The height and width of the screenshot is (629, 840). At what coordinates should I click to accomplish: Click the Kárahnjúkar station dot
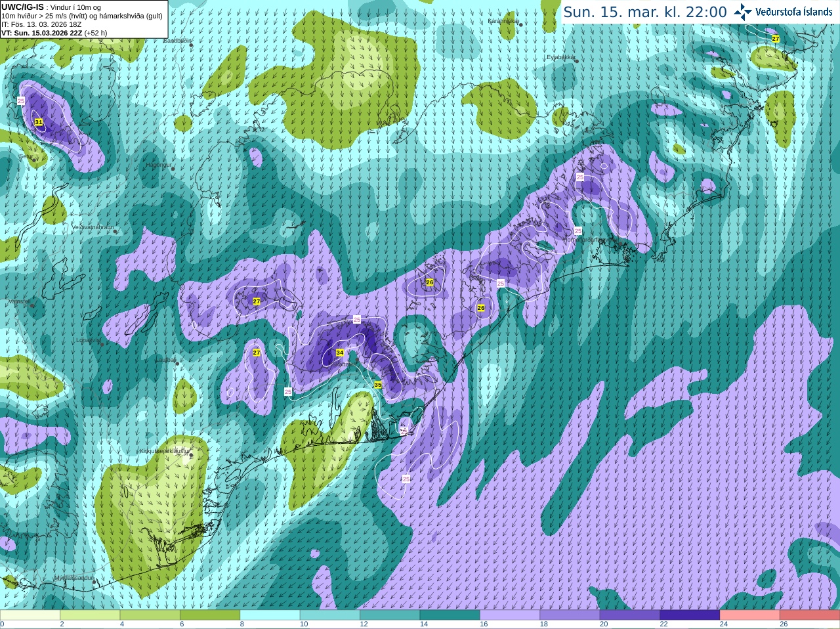pyautogui.click(x=521, y=24)
